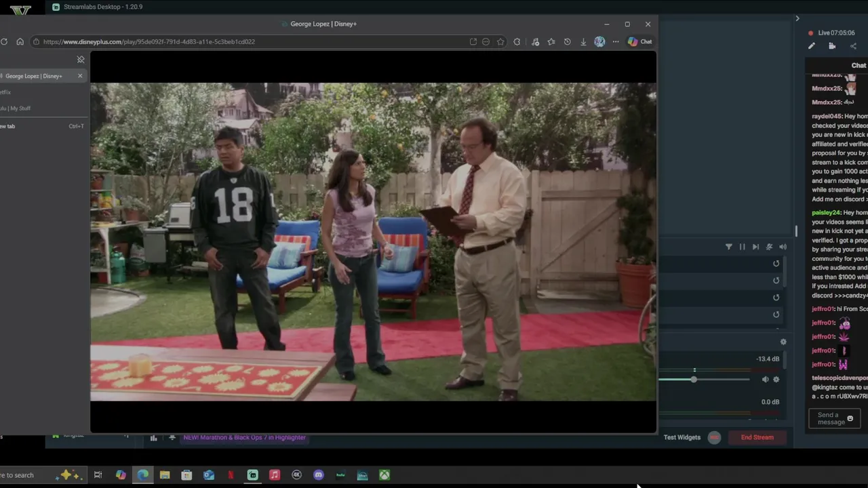Viewport: 868px width, 488px height.
Task: Open Xbox app from the taskbar
Action: point(384,475)
